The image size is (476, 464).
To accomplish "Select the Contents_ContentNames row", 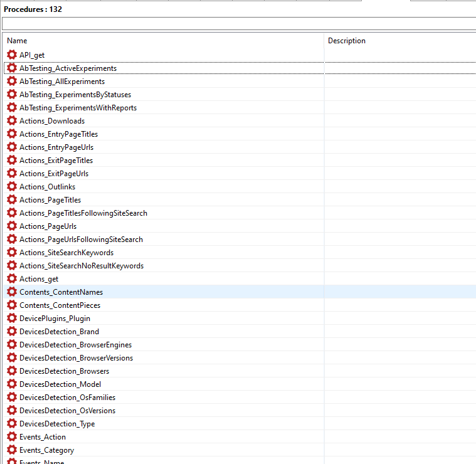I will pyautogui.click(x=61, y=292).
